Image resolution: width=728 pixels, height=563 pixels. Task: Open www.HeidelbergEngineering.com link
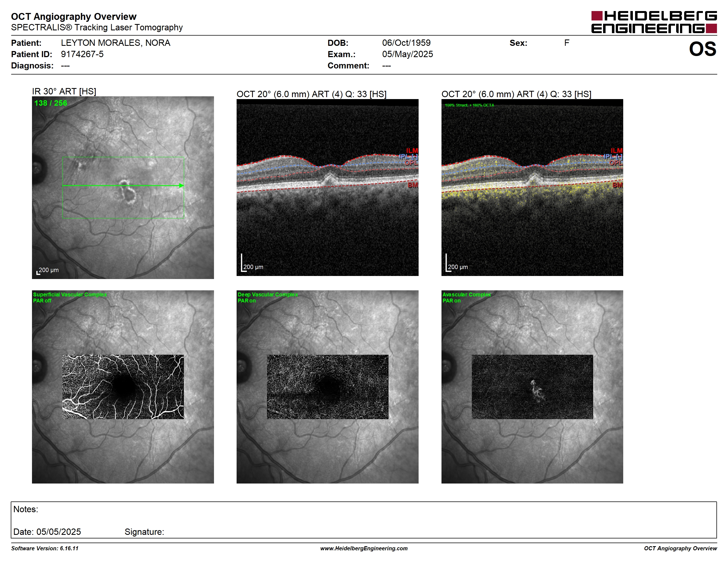[x=364, y=548]
